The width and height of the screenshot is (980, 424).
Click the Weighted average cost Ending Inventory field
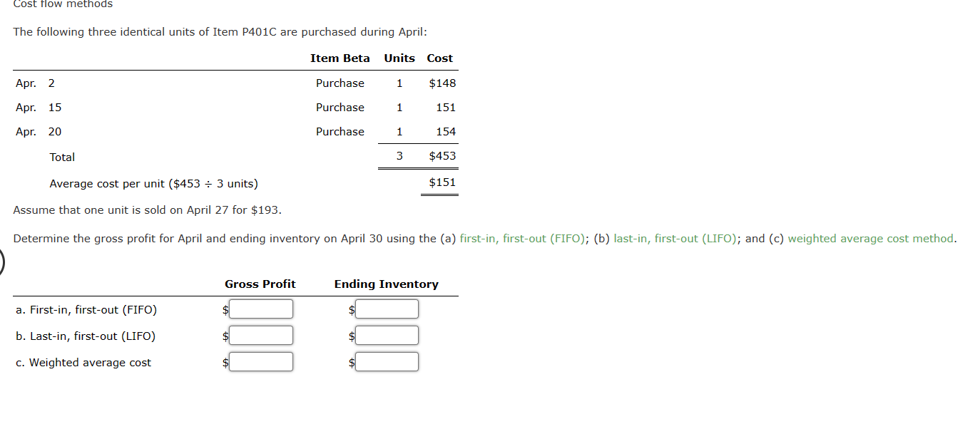tap(386, 361)
